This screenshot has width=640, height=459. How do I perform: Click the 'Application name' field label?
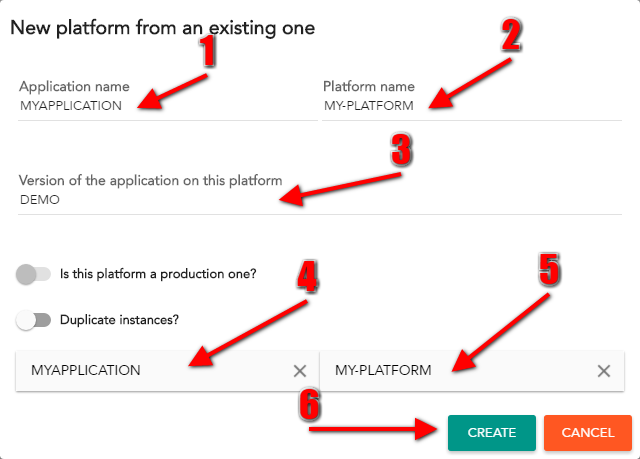pos(74,86)
